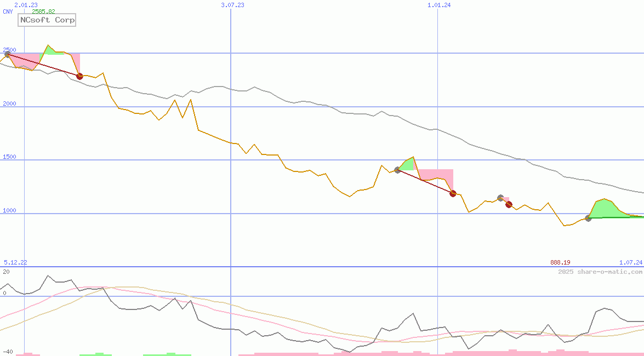The image size is (644, 356).
Task: Select gray entry marker before the 1.01.24 line
Action: pos(397,170)
